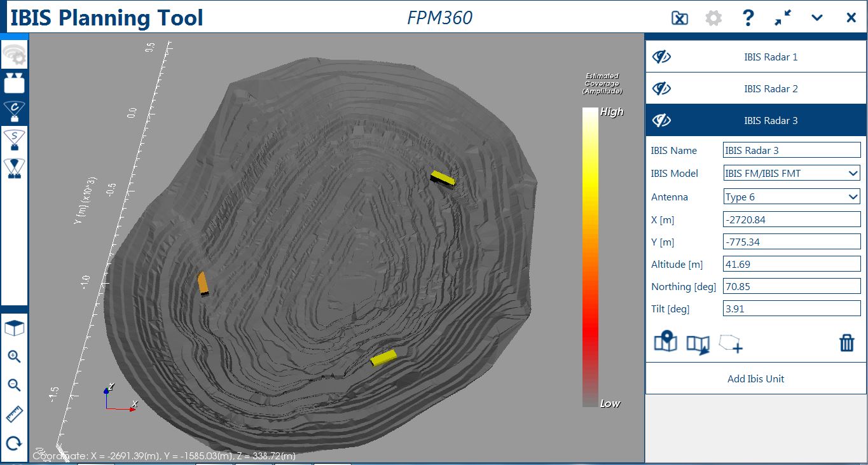Click the 'High' label on coverage legend
Screen dimensions: 868x465
(612, 112)
